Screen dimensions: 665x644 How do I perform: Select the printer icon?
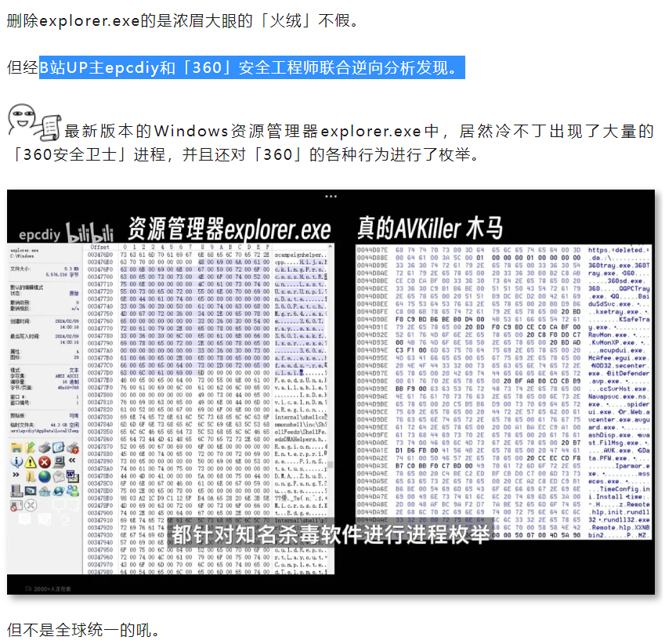(43, 447)
